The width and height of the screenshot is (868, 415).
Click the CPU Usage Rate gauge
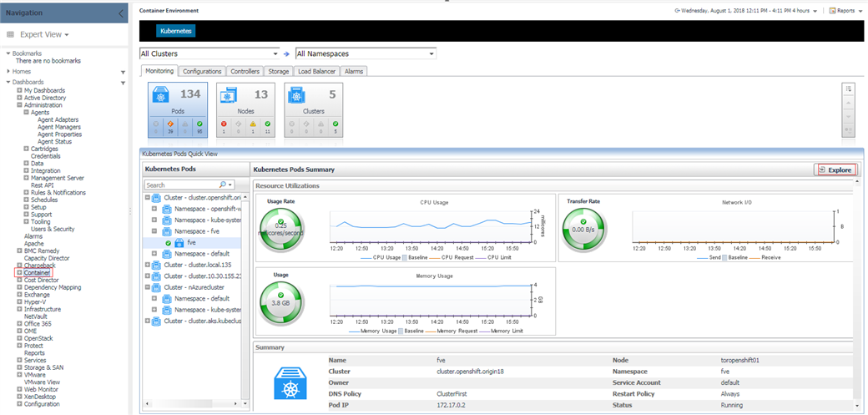click(x=281, y=229)
